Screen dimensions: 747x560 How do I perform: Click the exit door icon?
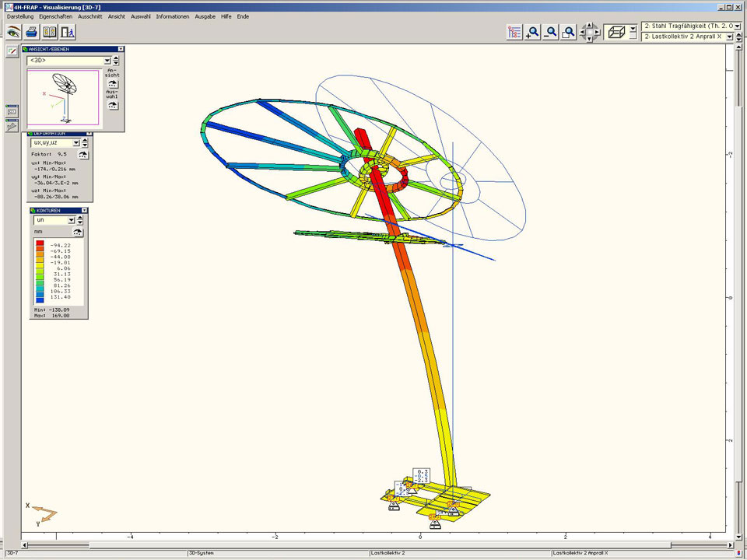(68, 32)
